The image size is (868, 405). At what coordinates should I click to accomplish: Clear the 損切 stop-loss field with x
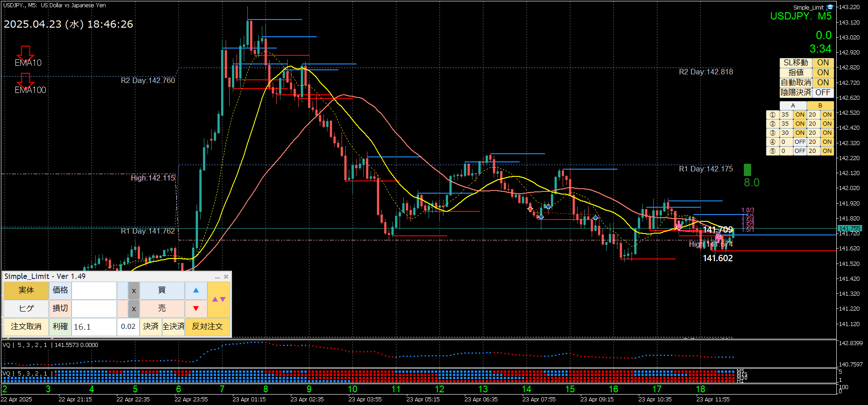point(133,309)
